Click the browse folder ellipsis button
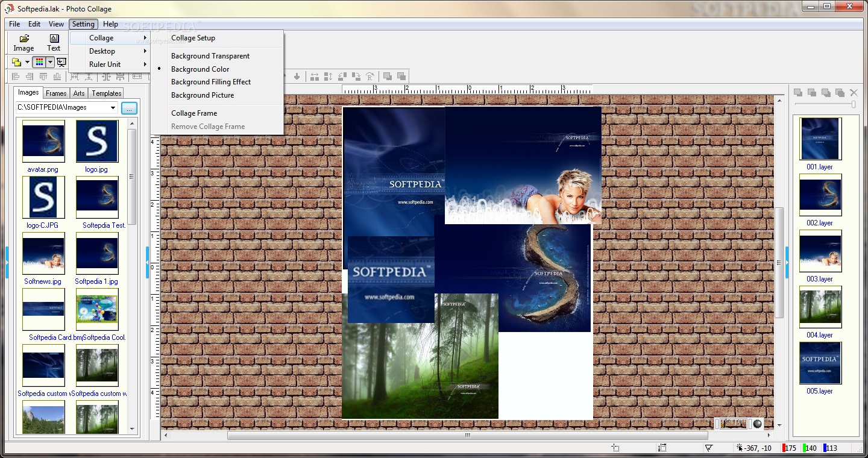Viewport: 868px width, 458px height. click(129, 108)
